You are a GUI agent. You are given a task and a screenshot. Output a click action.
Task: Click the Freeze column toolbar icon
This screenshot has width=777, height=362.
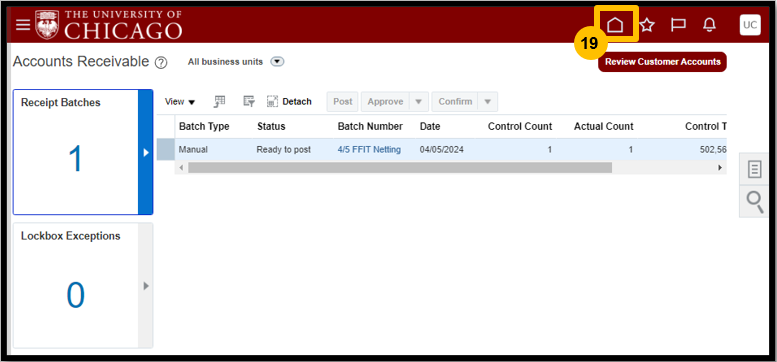(x=219, y=102)
